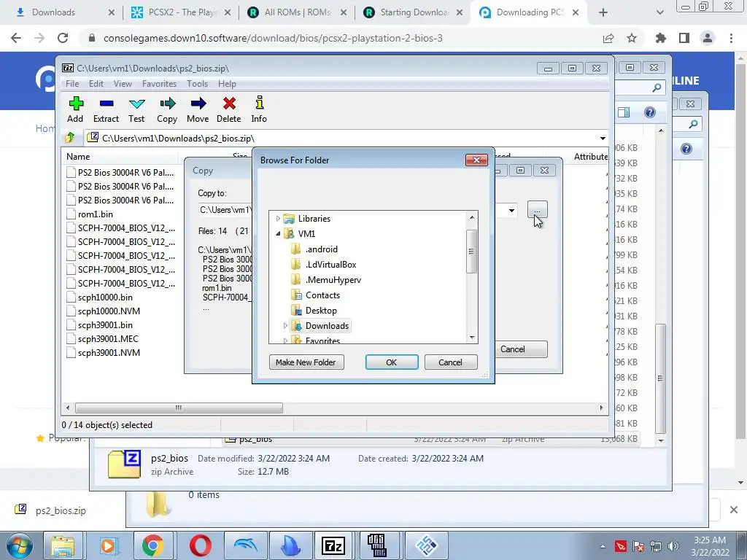Click the Explorer window vertical scrollbar thumb
Viewport: 747px width, 560px height.
(660, 378)
